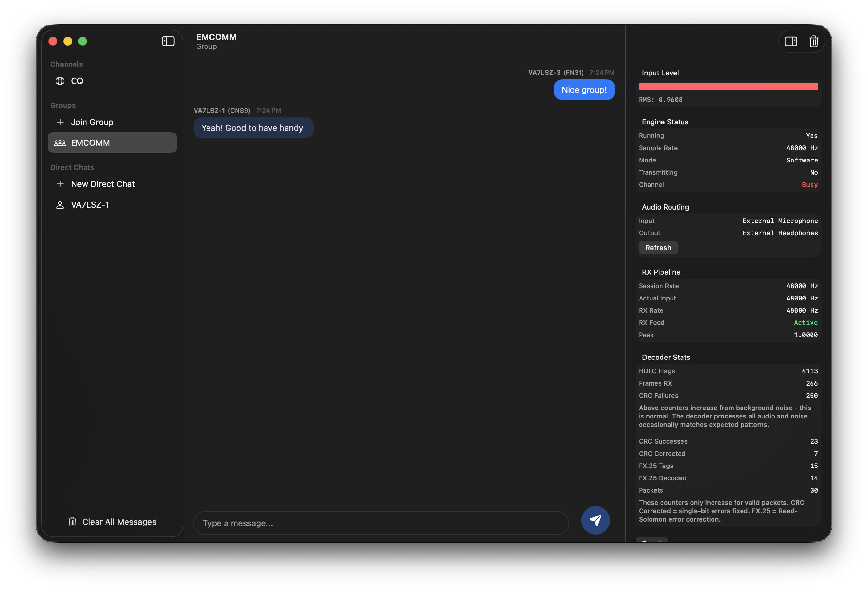This screenshot has width=868, height=590.
Task: Click Clear All Messages
Action: [x=119, y=522]
